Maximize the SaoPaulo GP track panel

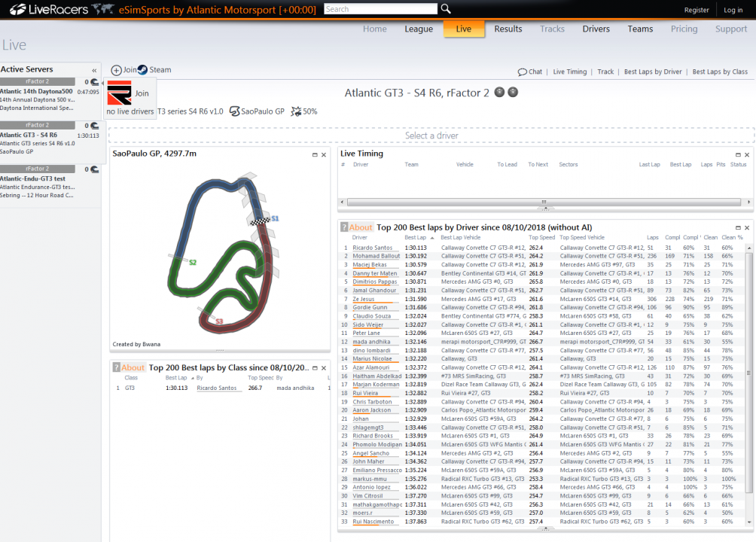tap(315, 155)
